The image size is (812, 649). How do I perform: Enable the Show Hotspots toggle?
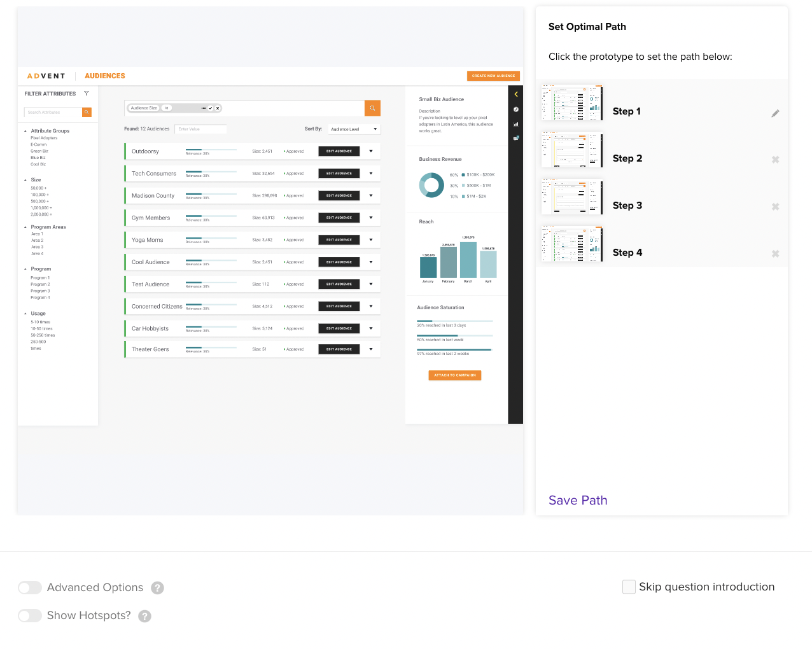point(30,616)
